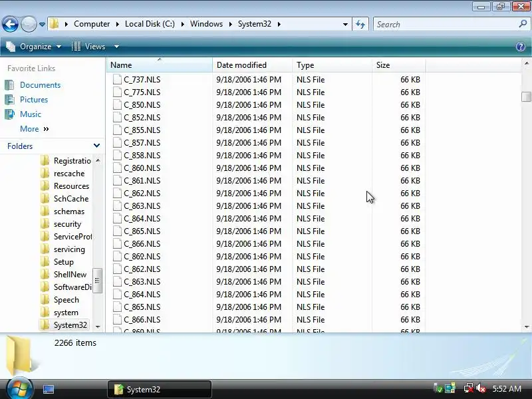Show More favorite links
The image size is (532, 399).
[x=35, y=129]
